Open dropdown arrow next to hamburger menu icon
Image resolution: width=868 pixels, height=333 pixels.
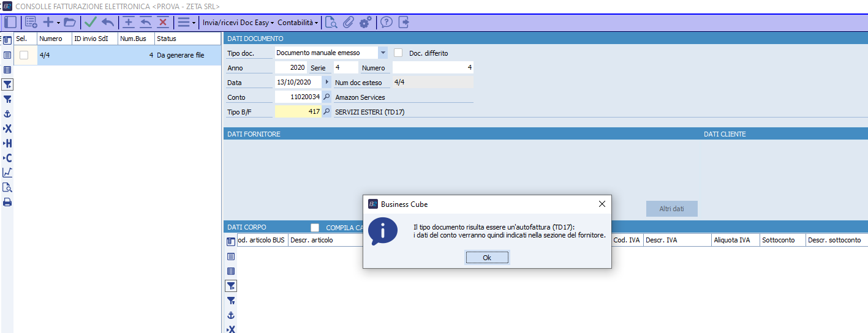click(194, 23)
